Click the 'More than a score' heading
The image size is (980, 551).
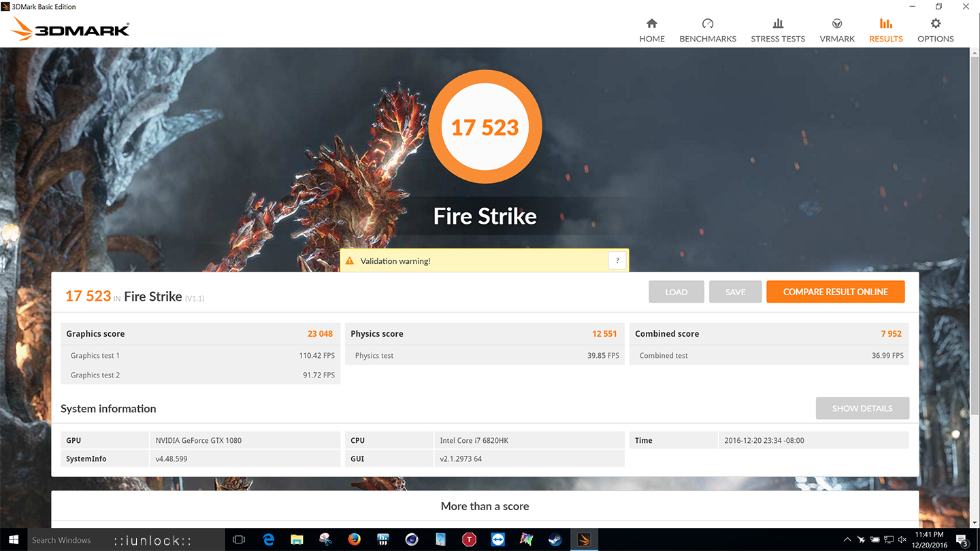click(x=485, y=506)
